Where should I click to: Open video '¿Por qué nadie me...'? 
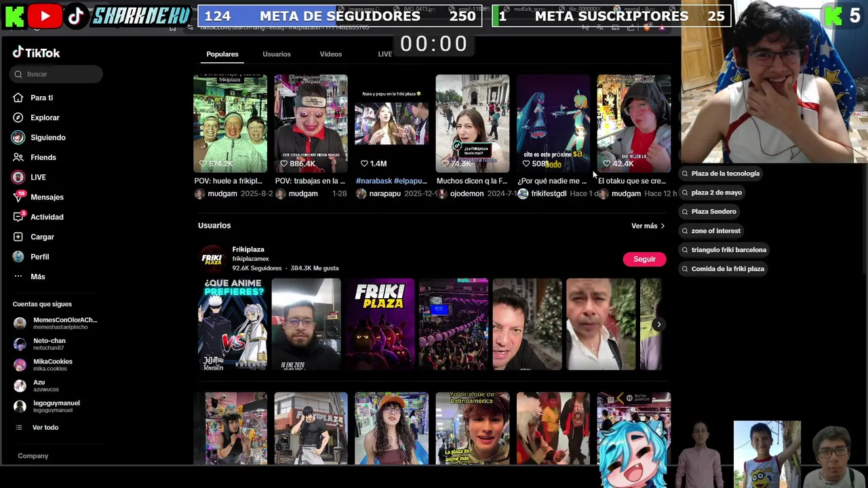(553, 123)
